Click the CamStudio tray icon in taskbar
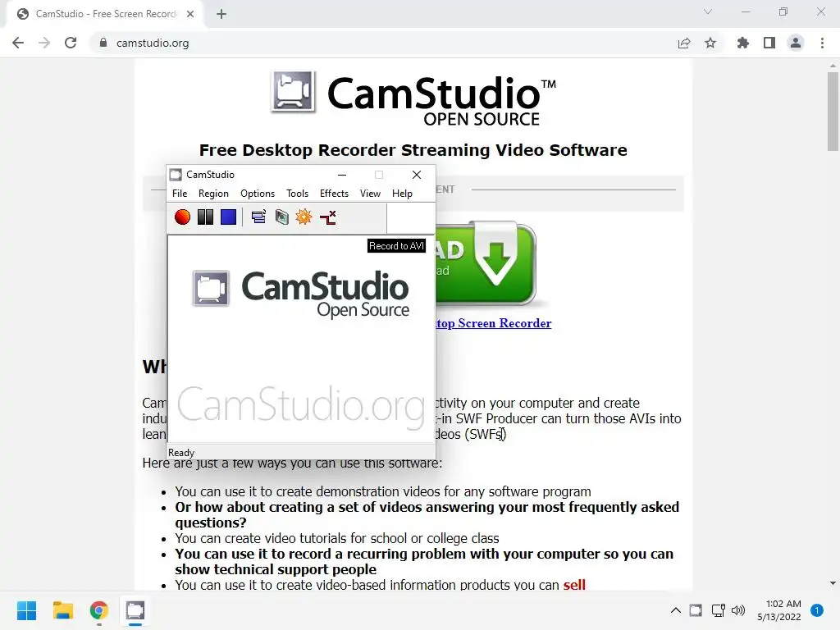 click(696, 610)
